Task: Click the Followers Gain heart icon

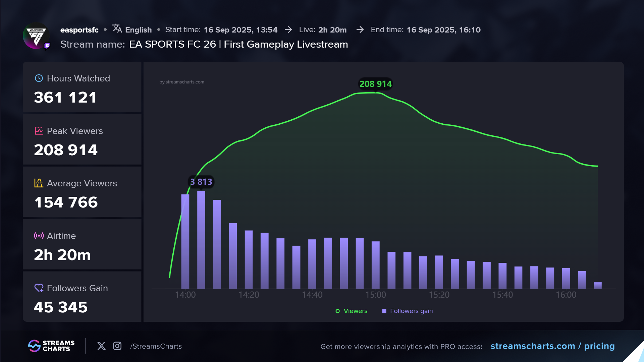Action: [39, 288]
